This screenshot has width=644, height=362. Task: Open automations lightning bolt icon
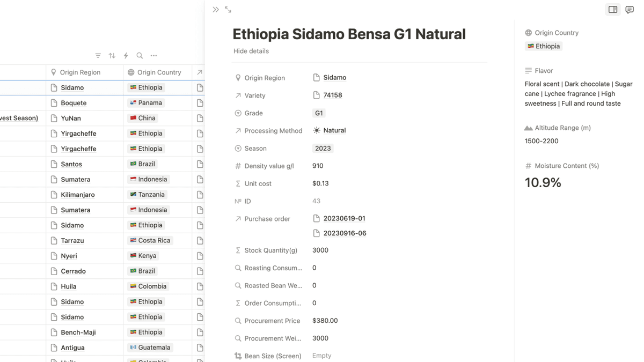tap(126, 56)
